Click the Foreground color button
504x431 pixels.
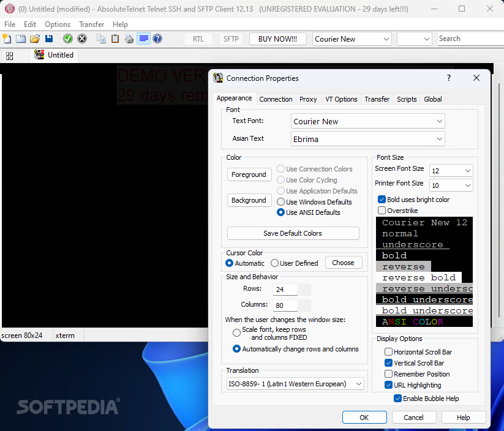[249, 174]
